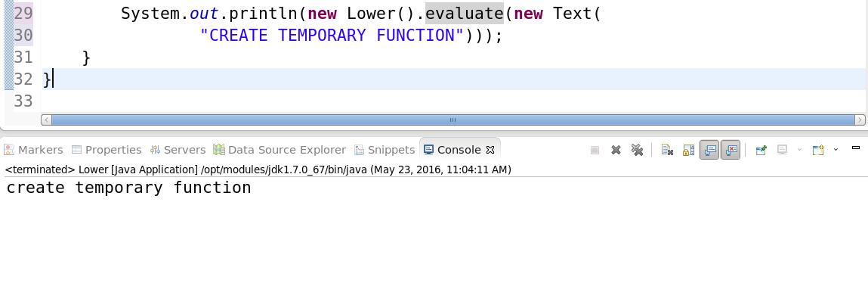868x283 pixels.
Task: Toggle show console on standard error
Action: 731,150
